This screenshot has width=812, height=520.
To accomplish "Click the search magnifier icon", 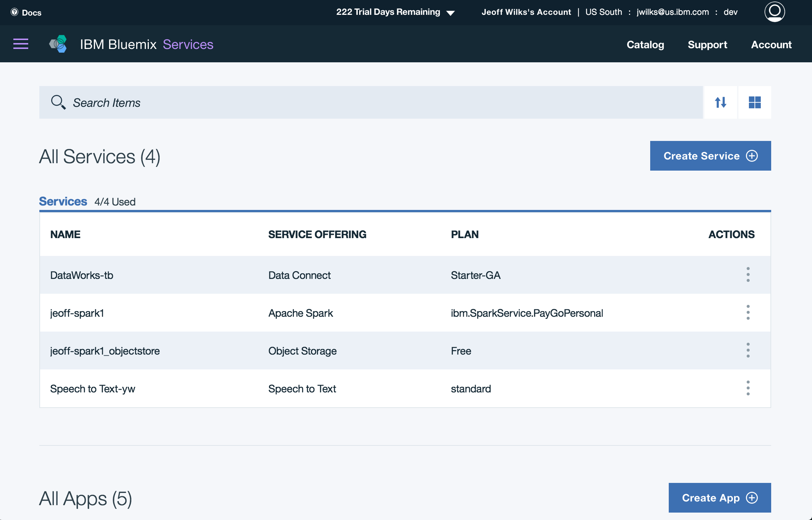I will click(x=58, y=102).
